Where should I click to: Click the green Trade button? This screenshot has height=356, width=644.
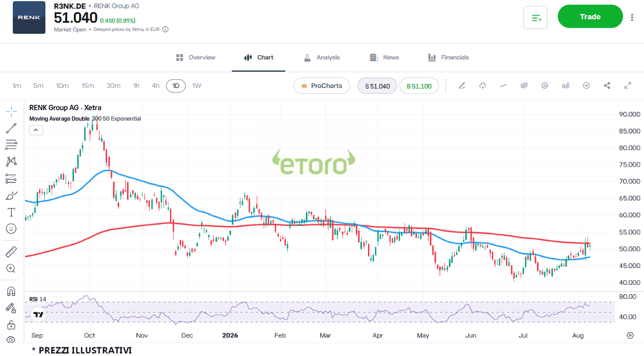tap(590, 16)
